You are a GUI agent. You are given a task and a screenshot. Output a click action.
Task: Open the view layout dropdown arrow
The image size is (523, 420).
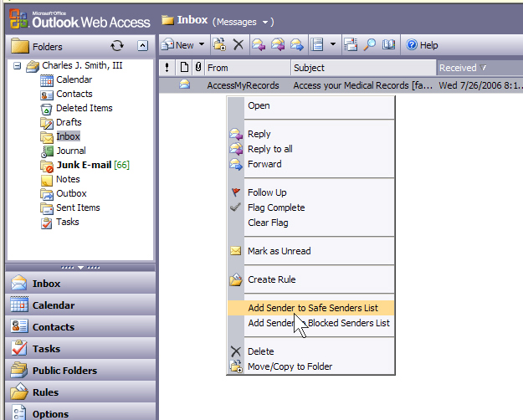click(x=333, y=44)
